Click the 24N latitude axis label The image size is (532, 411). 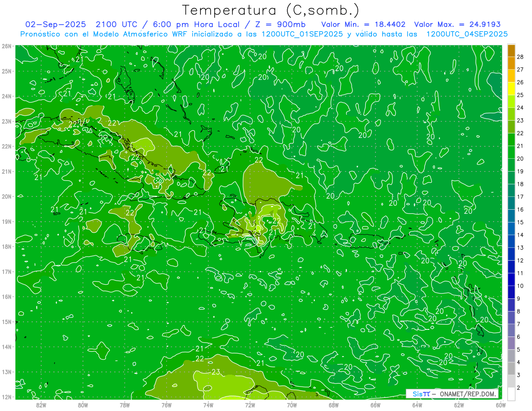6,96
